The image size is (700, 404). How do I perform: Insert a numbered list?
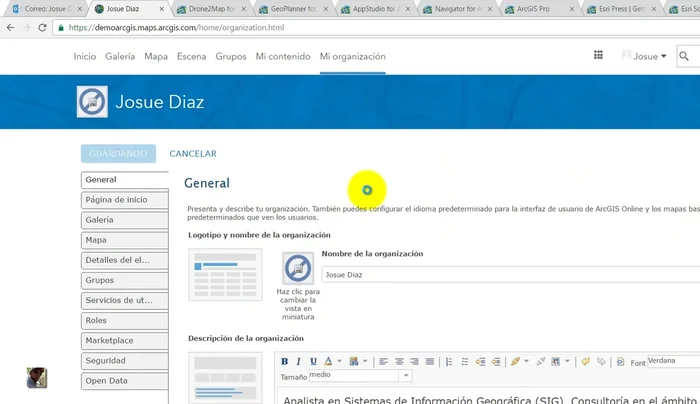tap(449, 362)
